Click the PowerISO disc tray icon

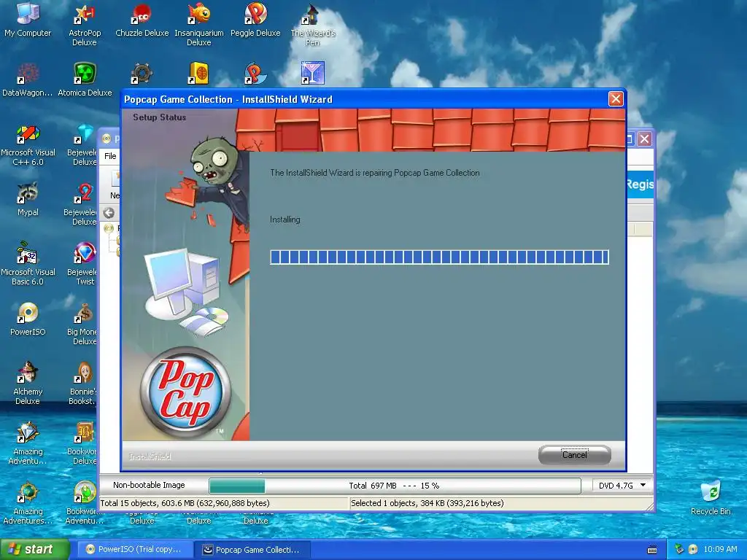(693, 549)
